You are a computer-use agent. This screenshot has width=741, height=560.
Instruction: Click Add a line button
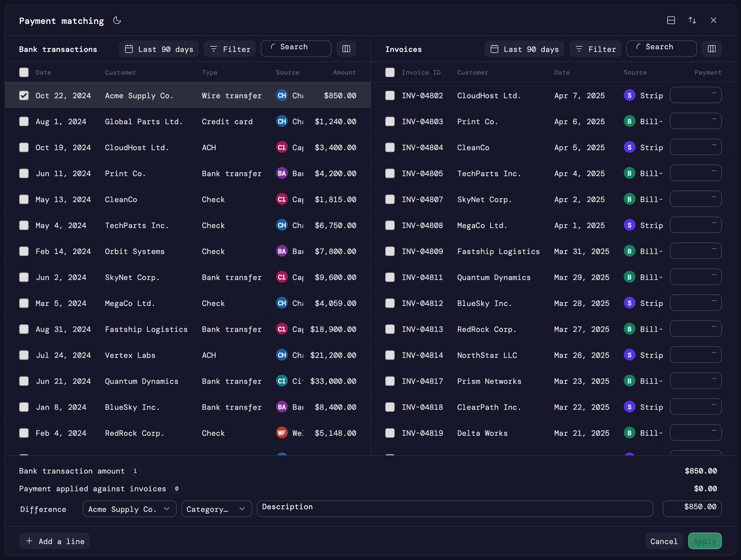55,541
